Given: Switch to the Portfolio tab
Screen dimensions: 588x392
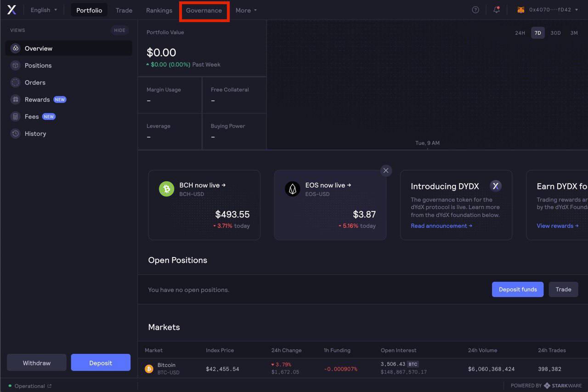Looking at the screenshot, I should 89,10.
